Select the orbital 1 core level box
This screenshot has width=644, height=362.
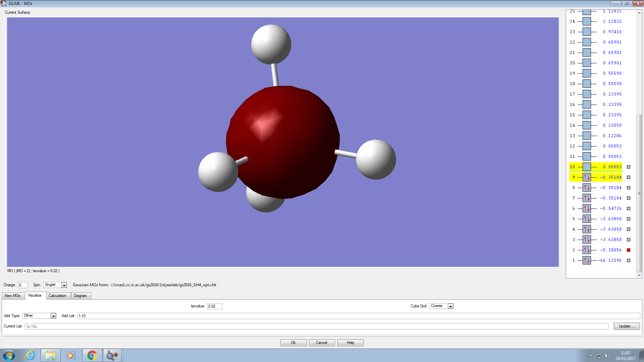click(587, 260)
